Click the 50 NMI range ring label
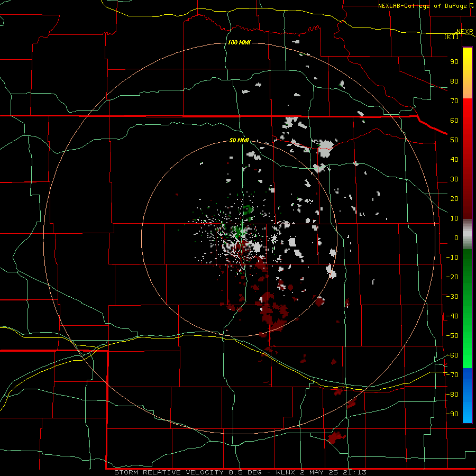476x476 pixels. pyautogui.click(x=239, y=140)
